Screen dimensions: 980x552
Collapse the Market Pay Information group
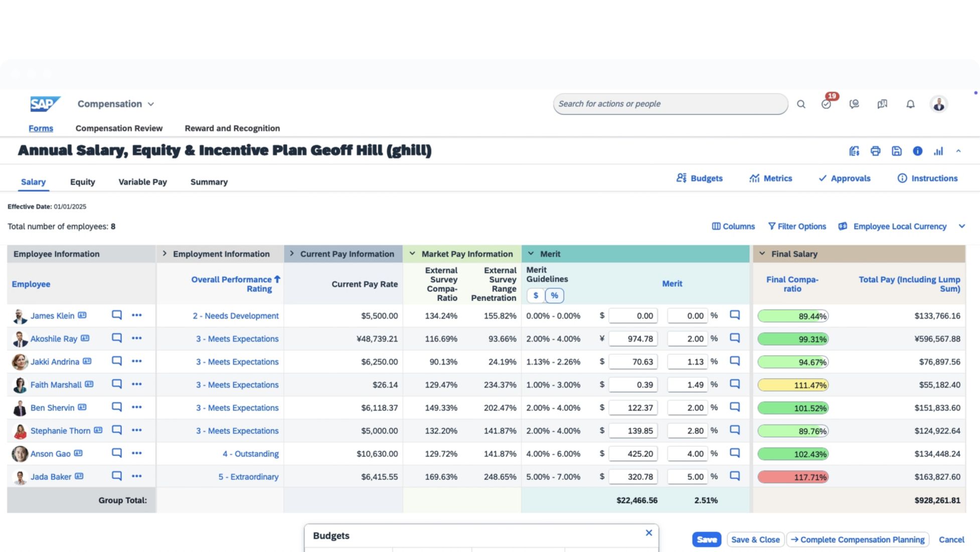412,254
